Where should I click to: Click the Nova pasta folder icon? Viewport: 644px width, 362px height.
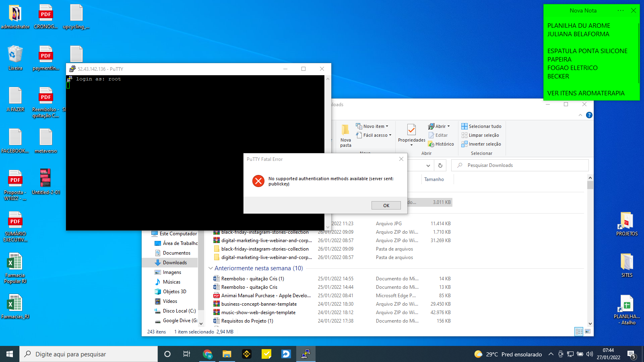[345, 130]
